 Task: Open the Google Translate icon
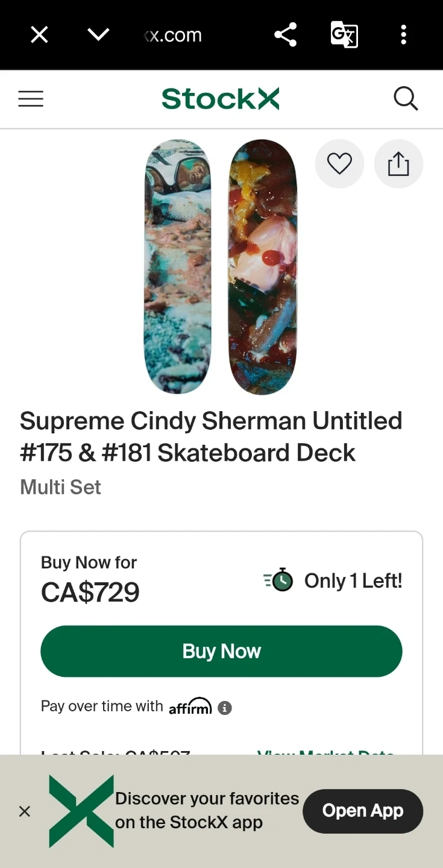coord(344,35)
